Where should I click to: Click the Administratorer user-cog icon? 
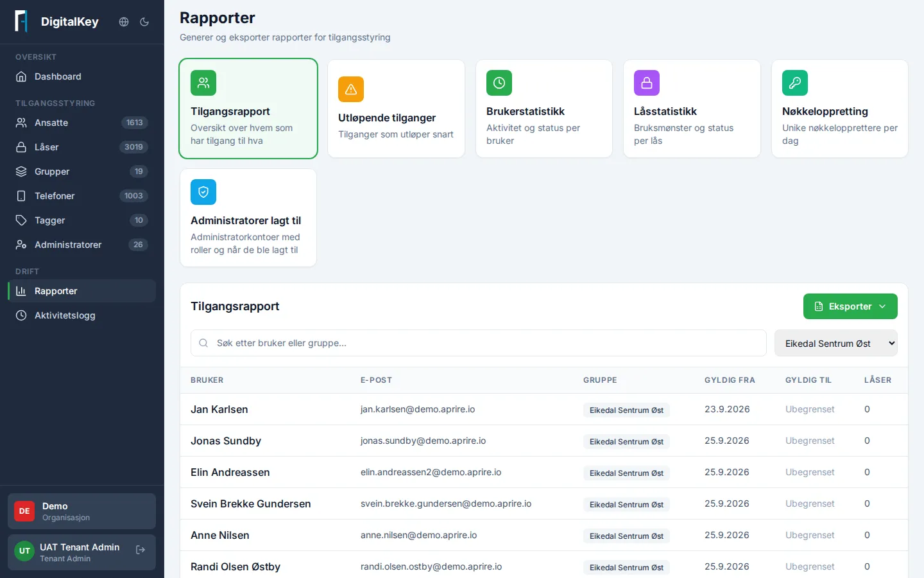21,245
